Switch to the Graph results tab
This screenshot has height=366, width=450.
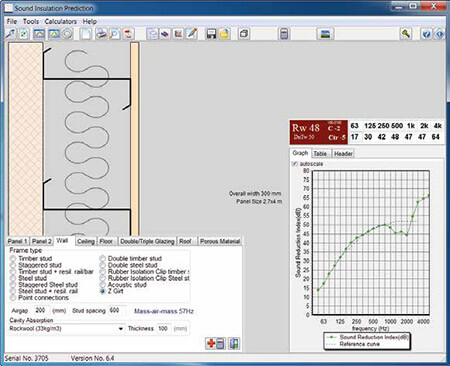[300, 153]
